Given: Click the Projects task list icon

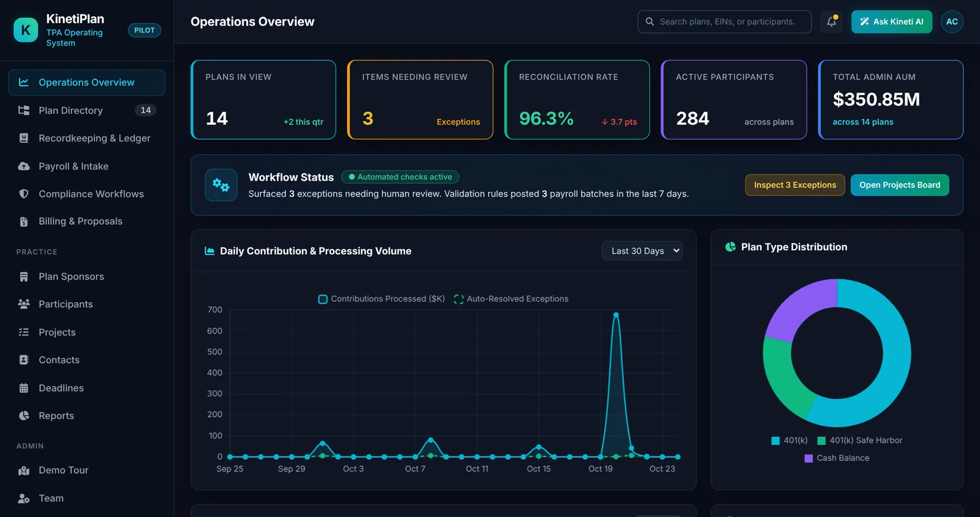Looking at the screenshot, I should click(x=24, y=332).
